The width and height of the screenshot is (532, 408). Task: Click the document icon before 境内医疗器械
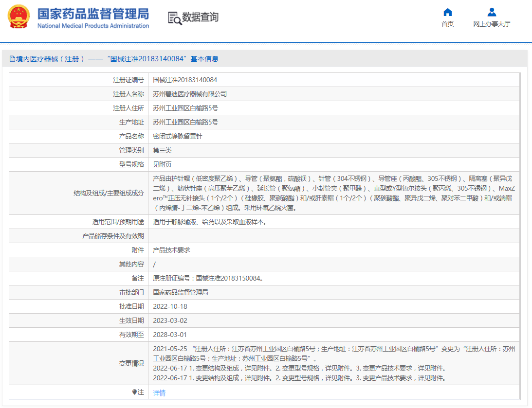coord(12,59)
